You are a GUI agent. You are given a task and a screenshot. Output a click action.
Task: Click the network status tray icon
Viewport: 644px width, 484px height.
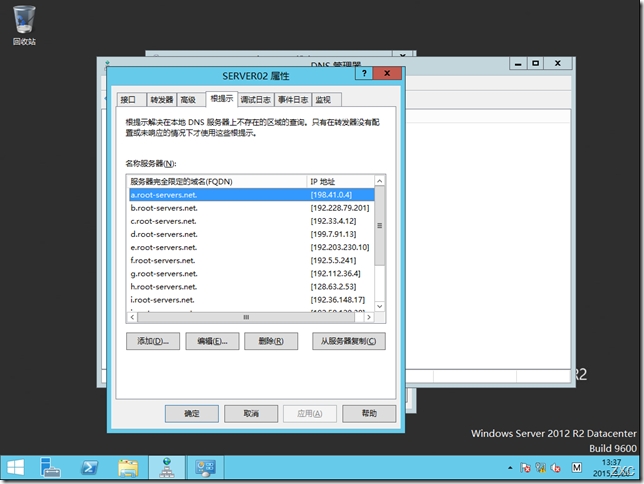540,468
